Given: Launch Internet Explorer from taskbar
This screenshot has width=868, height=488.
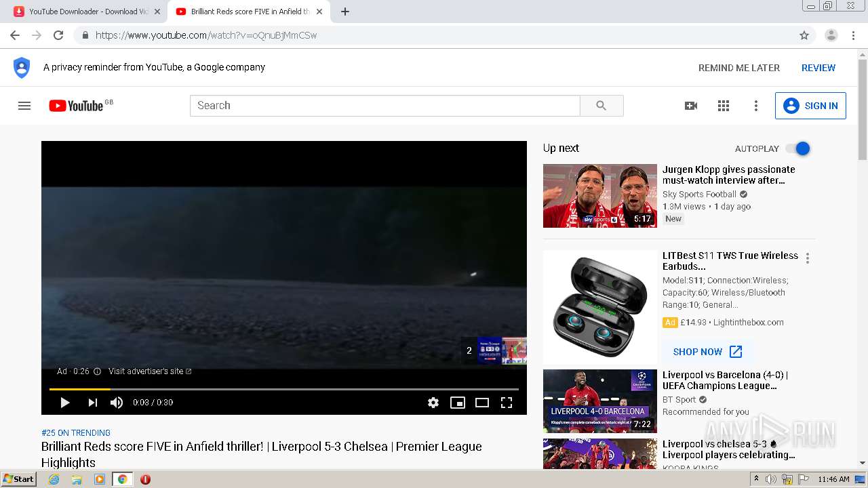Looking at the screenshot, I should point(54,479).
